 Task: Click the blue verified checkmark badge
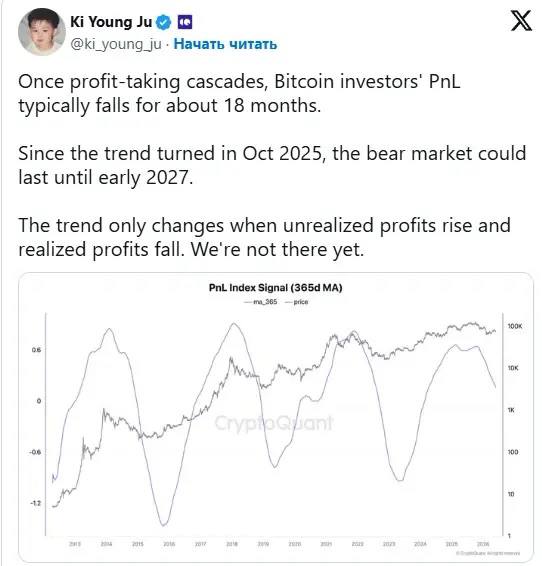[163, 22]
